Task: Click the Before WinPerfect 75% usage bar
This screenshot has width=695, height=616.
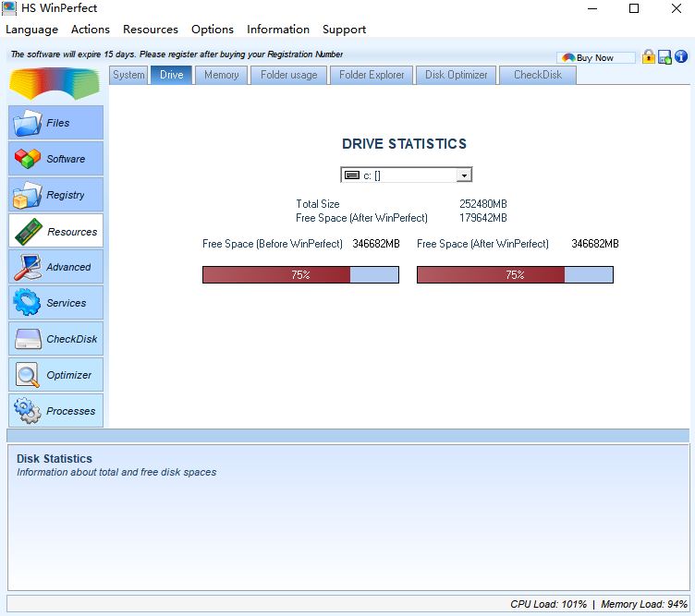Action: pyautogui.click(x=300, y=274)
